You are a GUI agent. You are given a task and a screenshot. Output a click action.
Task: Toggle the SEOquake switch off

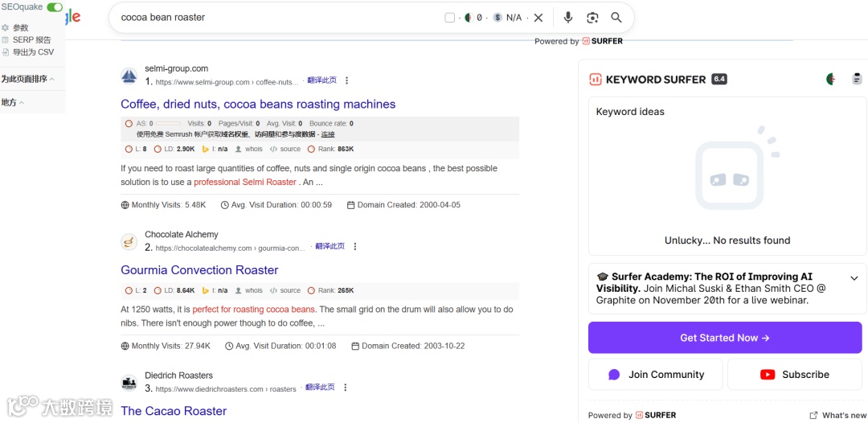[55, 6]
